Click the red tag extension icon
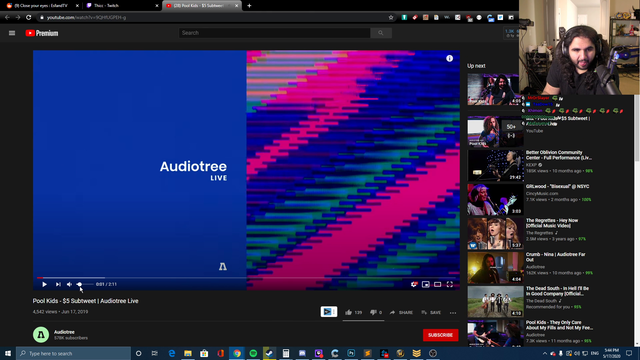The height and width of the screenshot is (360, 640). click(415, 18)
